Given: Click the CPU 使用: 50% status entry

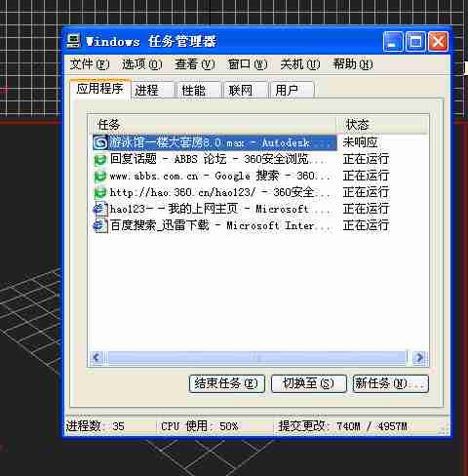Looking at the screenshot, I should (x=199, y=426).
